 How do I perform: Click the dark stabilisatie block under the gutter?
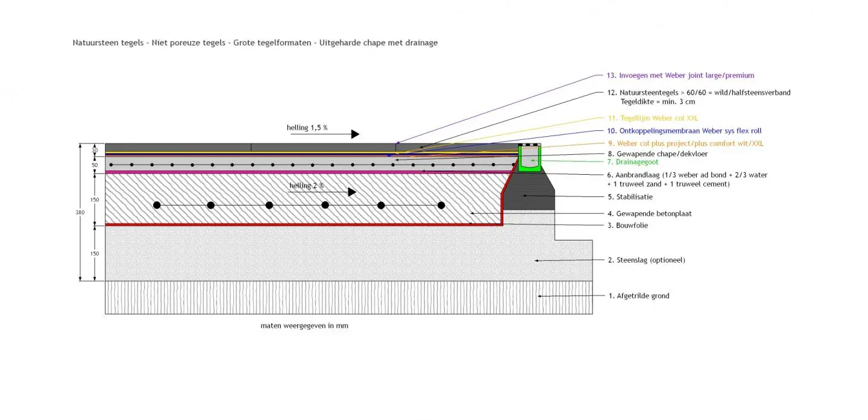click(530, 193)
